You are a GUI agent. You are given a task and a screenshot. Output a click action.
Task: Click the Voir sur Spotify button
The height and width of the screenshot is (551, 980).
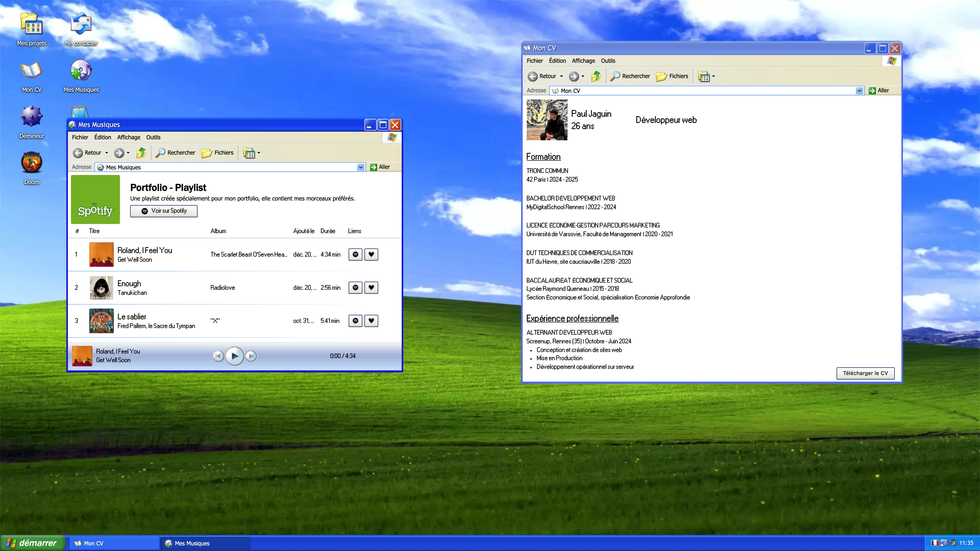164,211
